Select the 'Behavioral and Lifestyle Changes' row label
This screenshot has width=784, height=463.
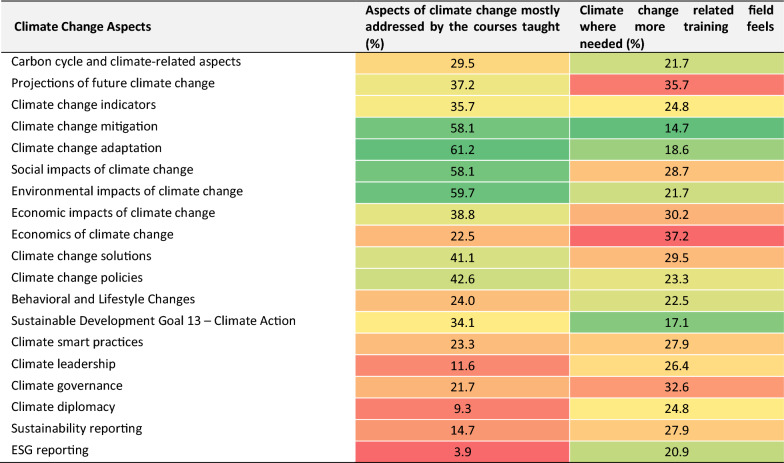point(102,299)
